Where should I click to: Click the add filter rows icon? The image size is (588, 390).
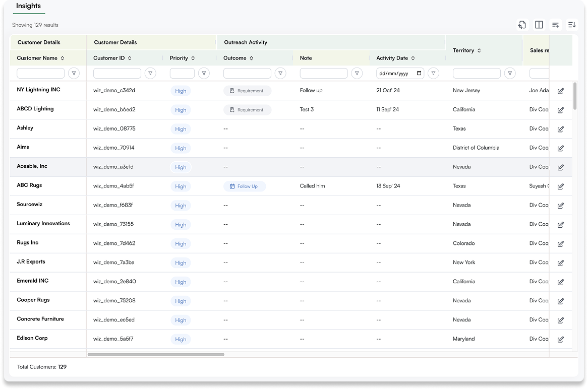coord(555,25)
